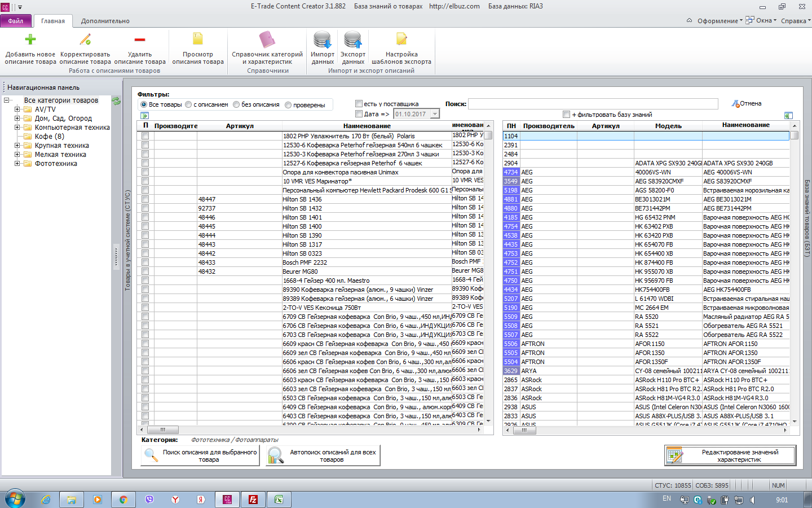This screenshot has height=508, width=812.
Task: Open Windows Start menu
Action: [15, 500]
